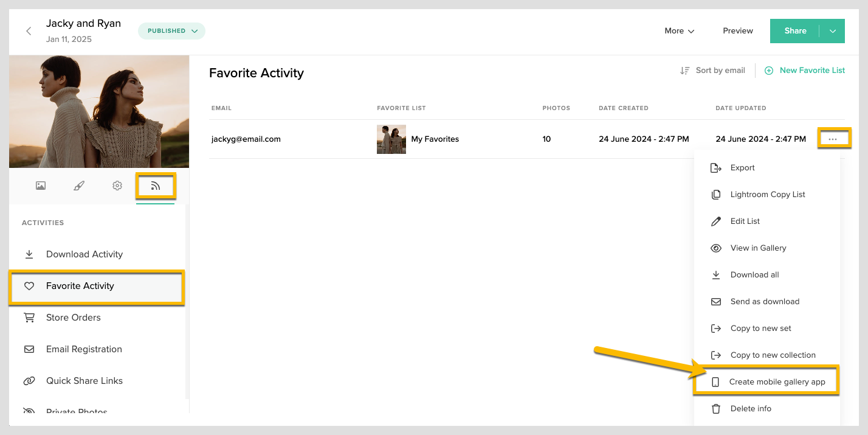Choose Delete info from the context menu
This screenshot has width=868, height=435.
(x=751, y=408)
